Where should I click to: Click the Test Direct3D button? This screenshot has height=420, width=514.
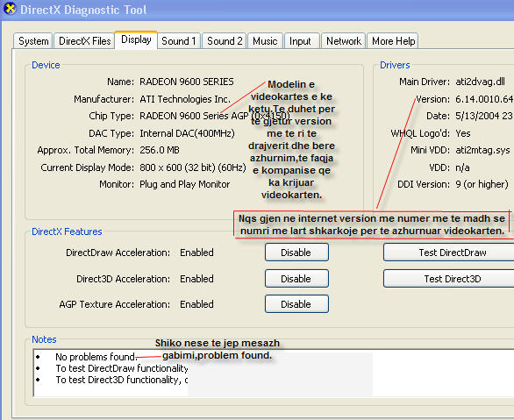[x=449, y=279]
